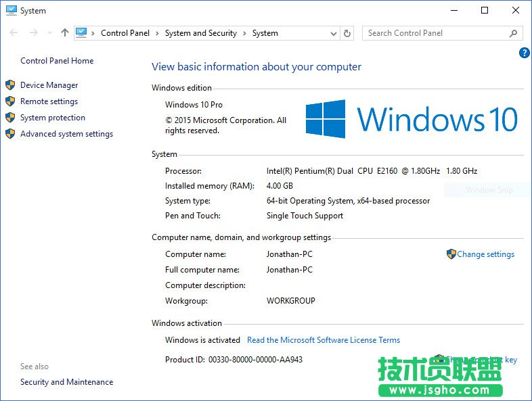The image size is (532, 401).
Task: Expand chevron after System and Security
Action: [x=244, y=33]
